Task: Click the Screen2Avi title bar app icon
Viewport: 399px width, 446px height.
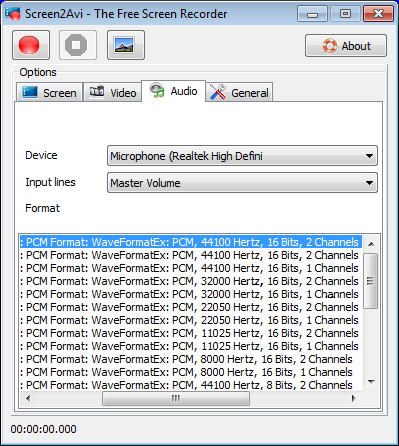Action: (x=13, y=14)
